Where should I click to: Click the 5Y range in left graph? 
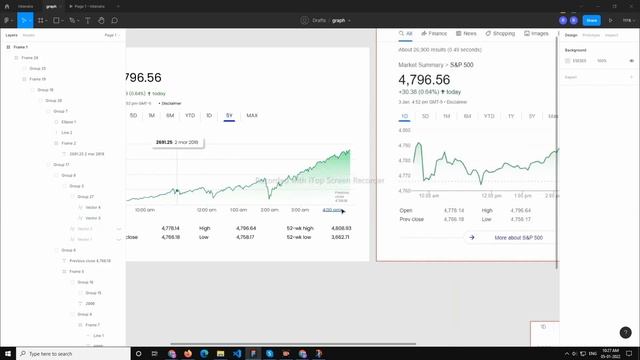[x=229, y=116]
